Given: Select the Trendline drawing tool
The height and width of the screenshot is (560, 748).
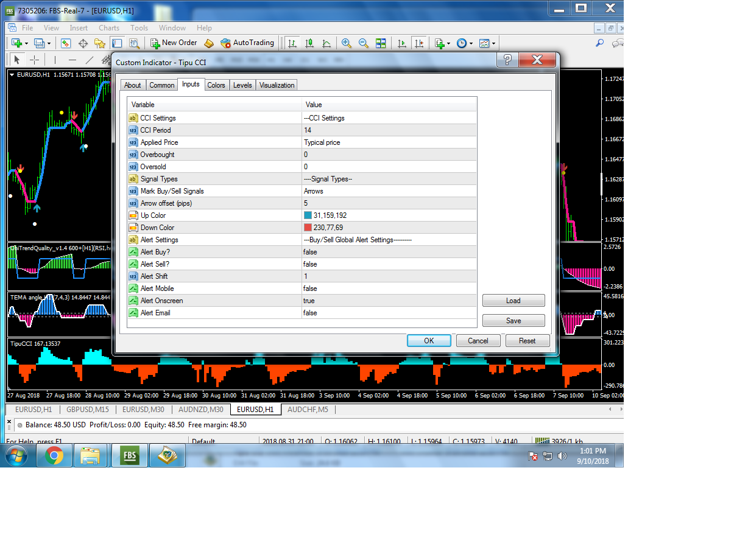Looking at the screenshot, I should [x=90, y=60].
